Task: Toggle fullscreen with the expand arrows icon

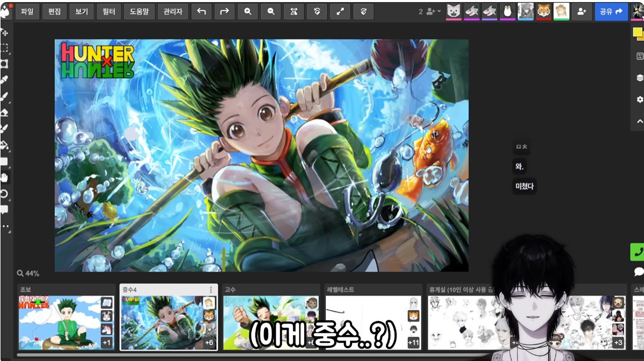Action: tap(340, 11)
